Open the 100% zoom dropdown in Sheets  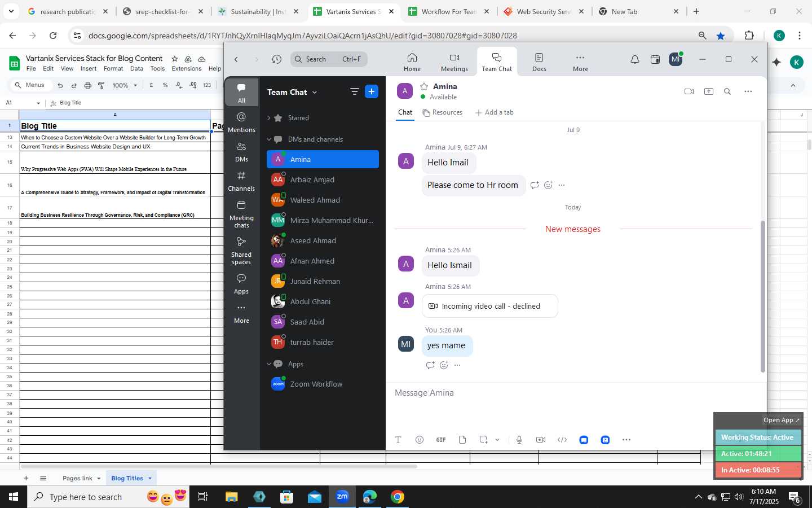coord(125,85)
